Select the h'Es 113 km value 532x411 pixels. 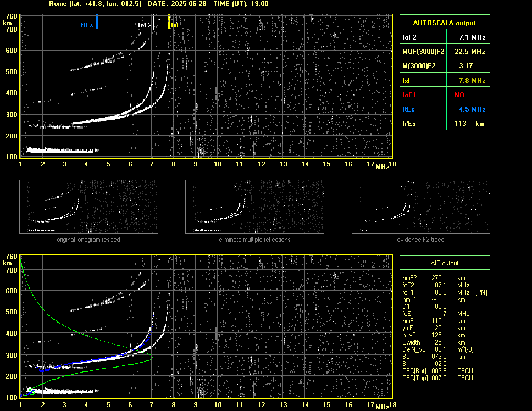(469, 124)
